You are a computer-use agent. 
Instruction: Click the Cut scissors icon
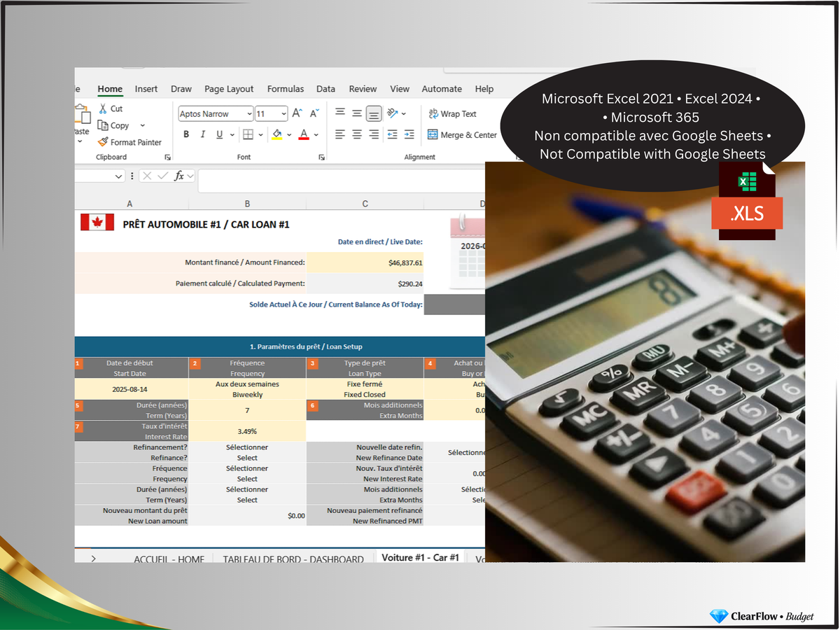(x=102, y=108)
